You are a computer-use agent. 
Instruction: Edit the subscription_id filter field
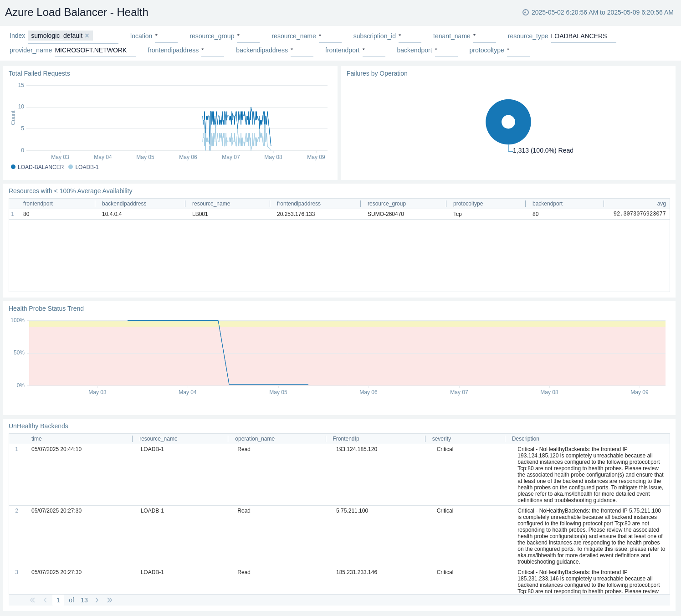(x=410, y=36)
